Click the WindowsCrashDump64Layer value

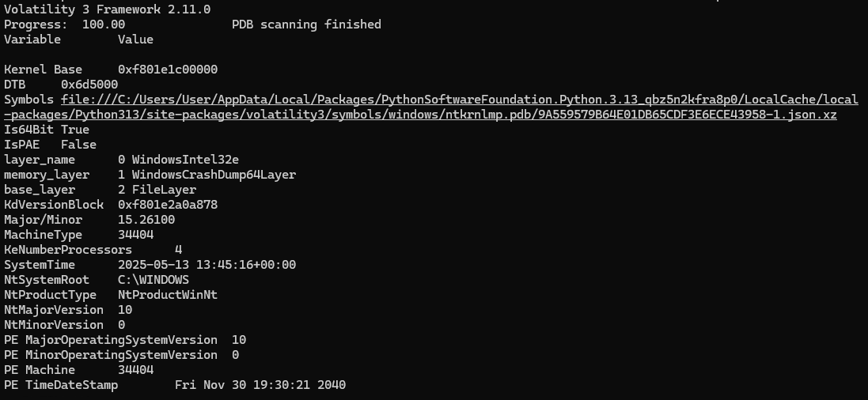(214, 174)
